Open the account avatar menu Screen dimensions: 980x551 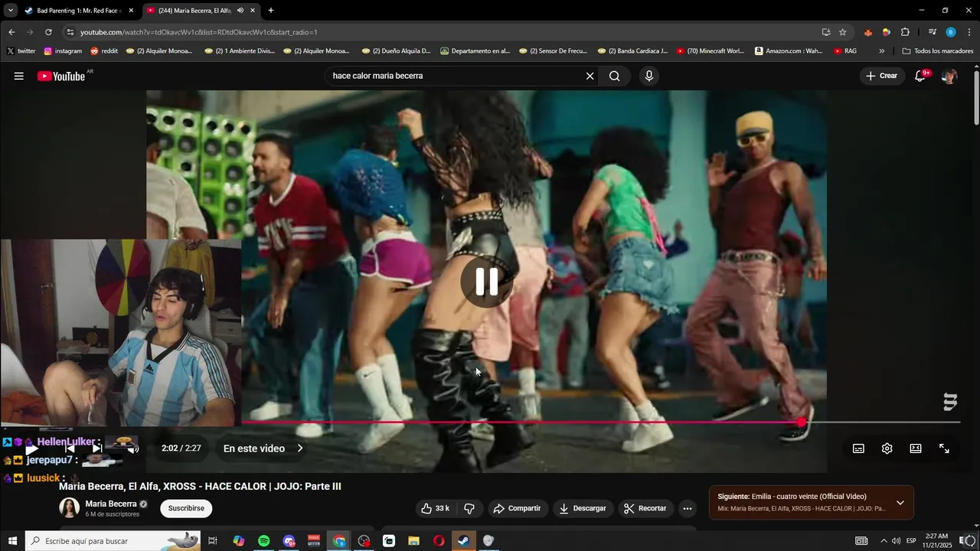tap(949, 76)
